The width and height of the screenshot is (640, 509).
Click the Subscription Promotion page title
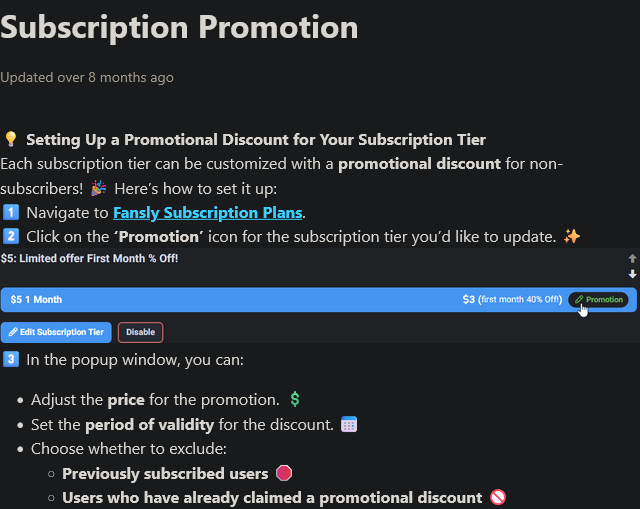click(x=179, y=27)
